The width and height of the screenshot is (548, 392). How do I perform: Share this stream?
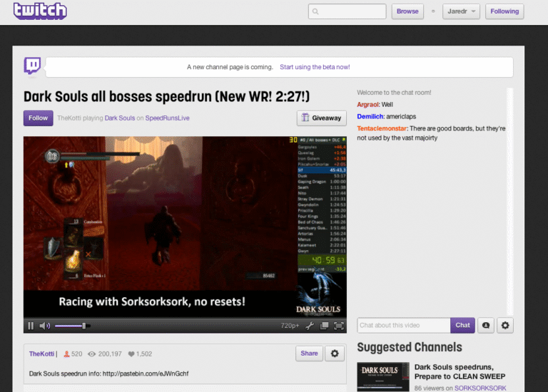(309, 354)
